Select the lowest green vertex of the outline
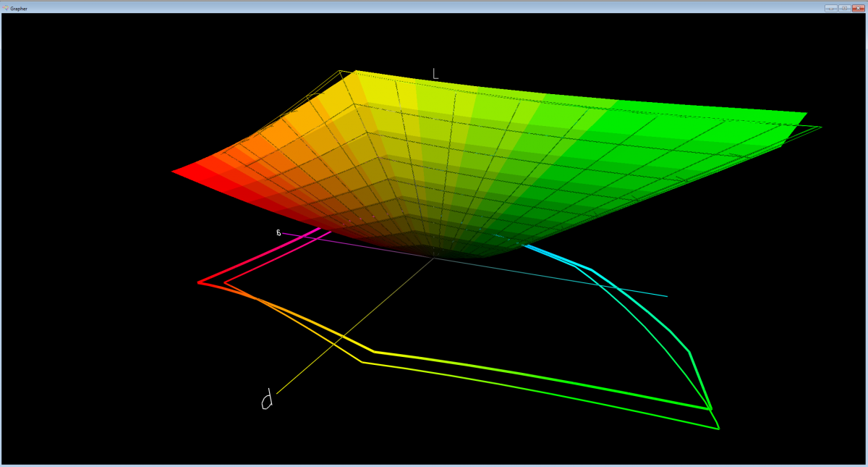 [718, 429]
